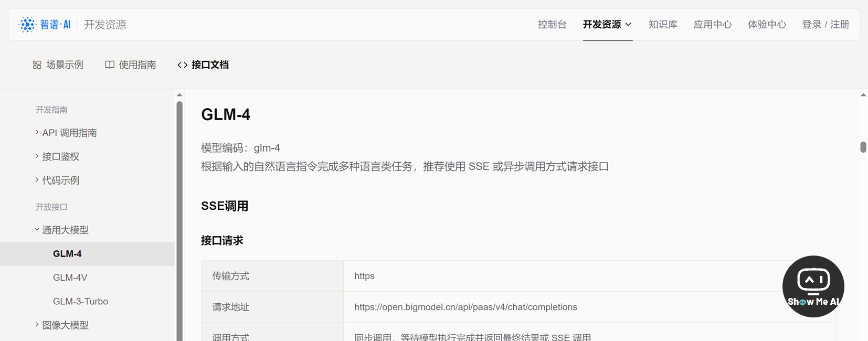The width and height of the screenshot is (868, 341).
Task: Open 控制台 in top navigation
Action: pos(552,25)
